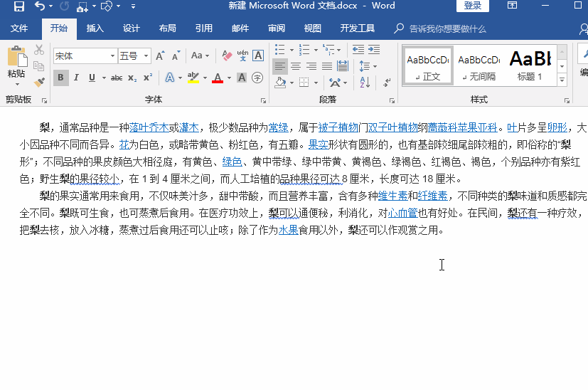Copy selection with the copy icon
This screenshot has height=390, width=588.
[x=39, y=66]
